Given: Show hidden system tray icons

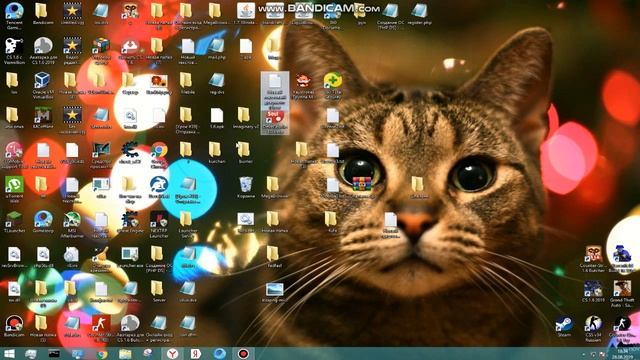Looking at the screenshot, I should [583, 354].
